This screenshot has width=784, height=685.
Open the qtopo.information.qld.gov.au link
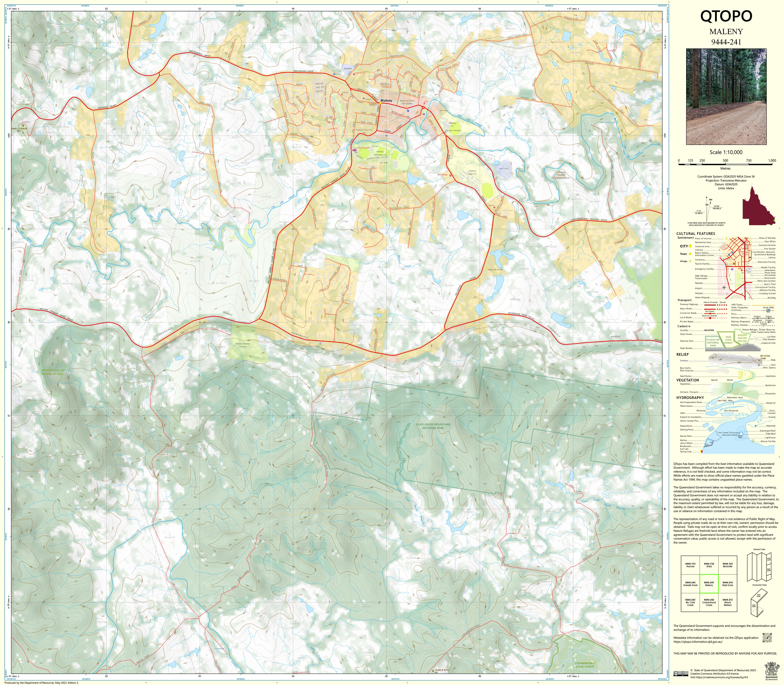coord(698,642)
